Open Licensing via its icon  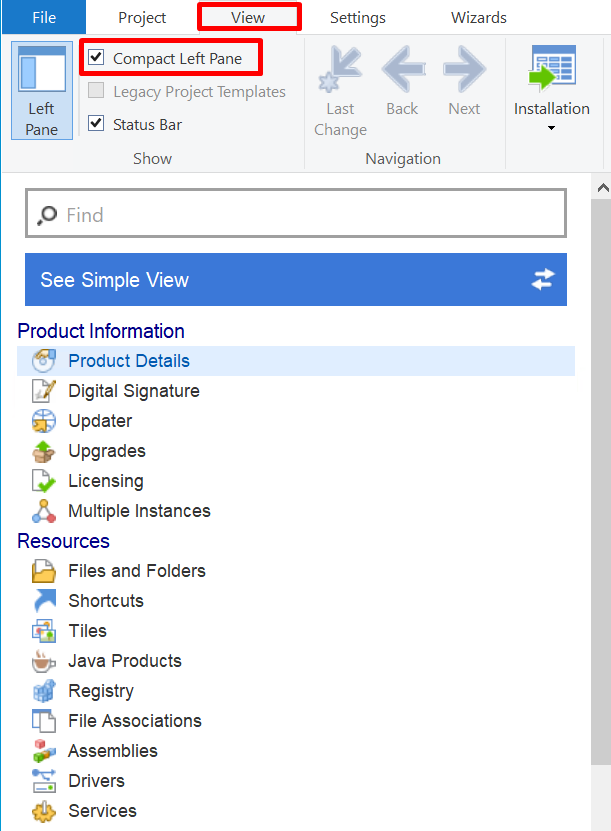point(43,481)
